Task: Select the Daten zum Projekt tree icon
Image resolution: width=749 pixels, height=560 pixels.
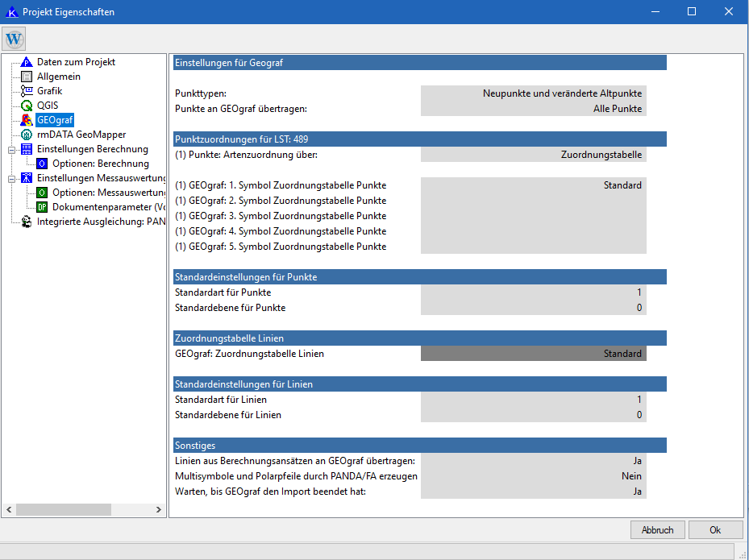Action: pyautogui.click(x=27, y=62)
